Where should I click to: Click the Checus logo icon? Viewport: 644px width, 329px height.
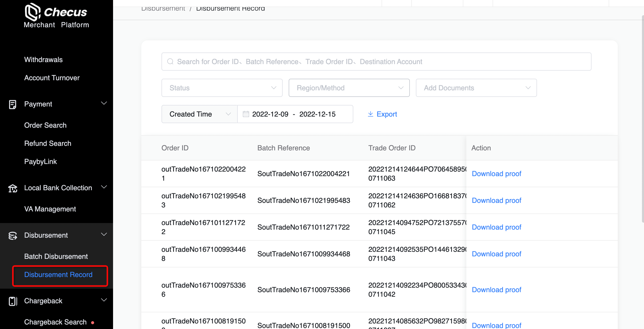tap(32, 12)
